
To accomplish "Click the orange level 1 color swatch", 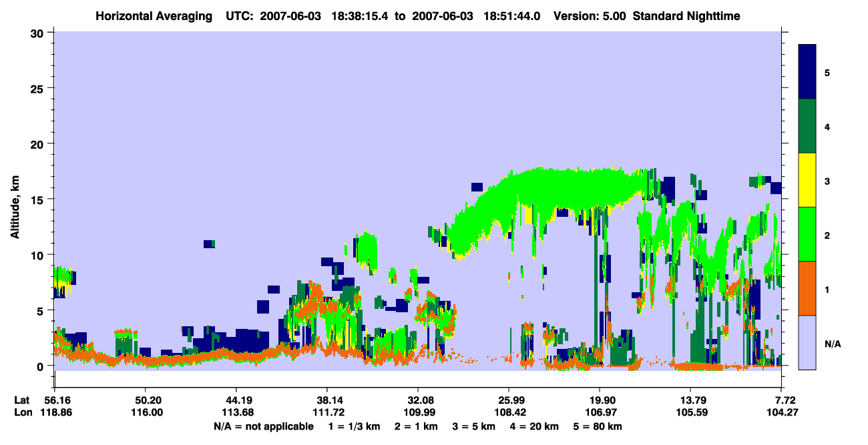I will coord(807,288).
